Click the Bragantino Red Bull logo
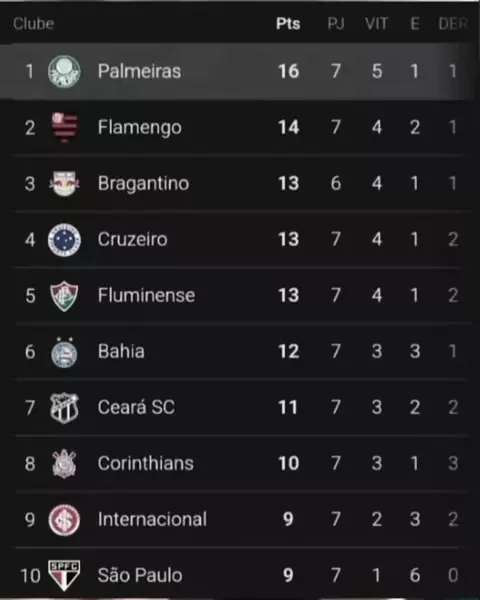 click(x=64, y=183)
